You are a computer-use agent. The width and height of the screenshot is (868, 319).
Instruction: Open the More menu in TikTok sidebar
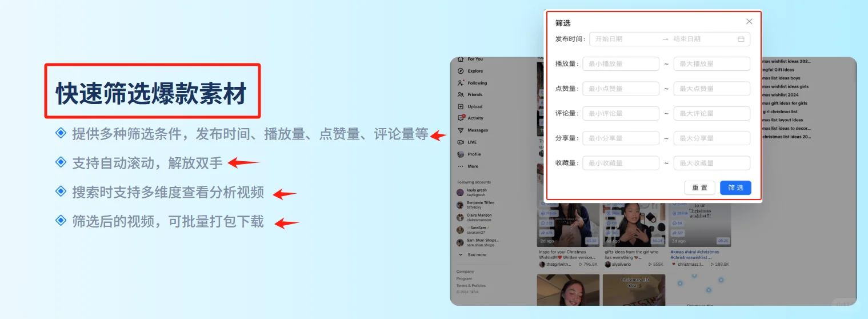point(468,166)
